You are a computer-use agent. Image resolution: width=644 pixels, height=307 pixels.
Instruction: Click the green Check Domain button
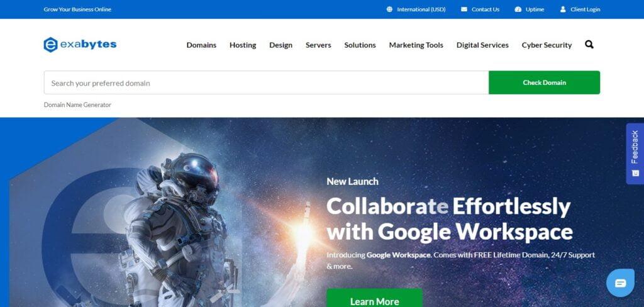(544, 82)
